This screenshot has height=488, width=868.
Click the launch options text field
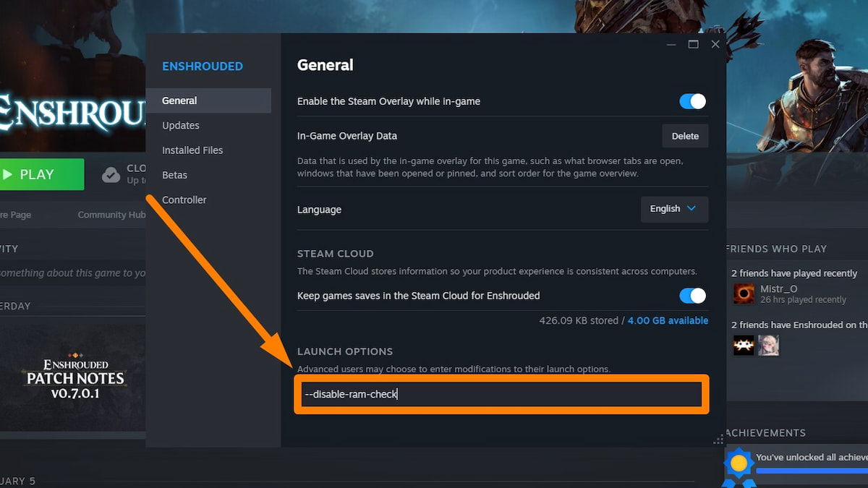pyautogui.click(x=501, y=394)
